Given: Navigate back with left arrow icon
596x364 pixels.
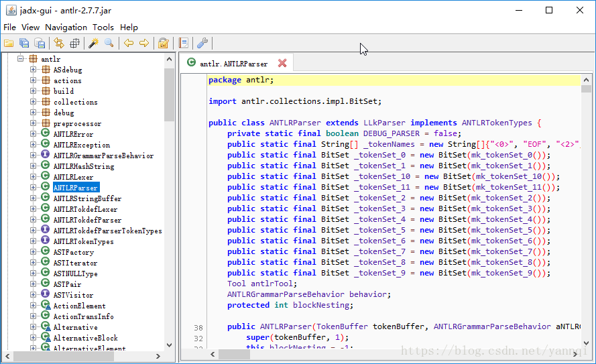Looking at the screenshot, I should [129, 44].
